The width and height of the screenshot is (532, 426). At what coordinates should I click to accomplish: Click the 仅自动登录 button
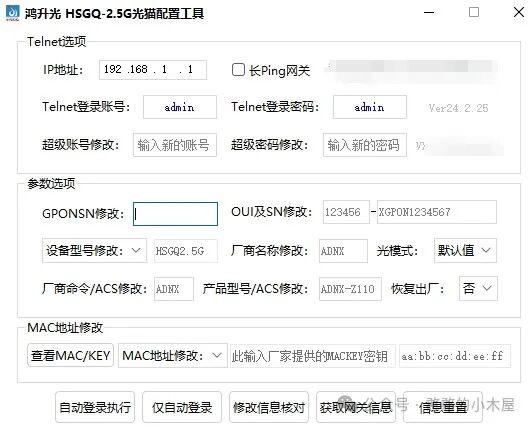(182, 407)
